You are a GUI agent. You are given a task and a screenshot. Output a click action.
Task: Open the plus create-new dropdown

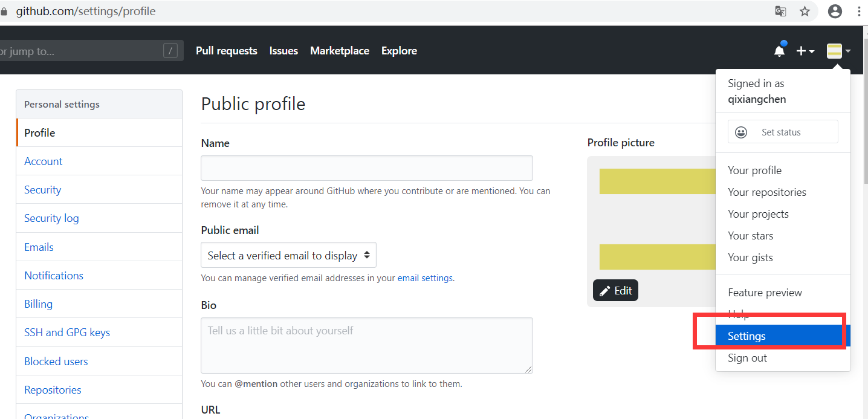[x=805, y=51]
